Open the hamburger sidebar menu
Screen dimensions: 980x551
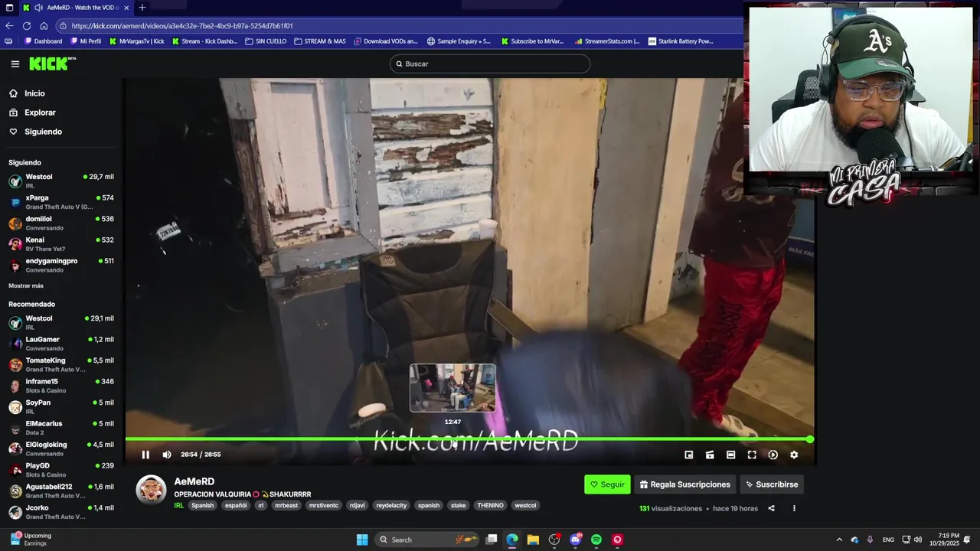[15, 64]
